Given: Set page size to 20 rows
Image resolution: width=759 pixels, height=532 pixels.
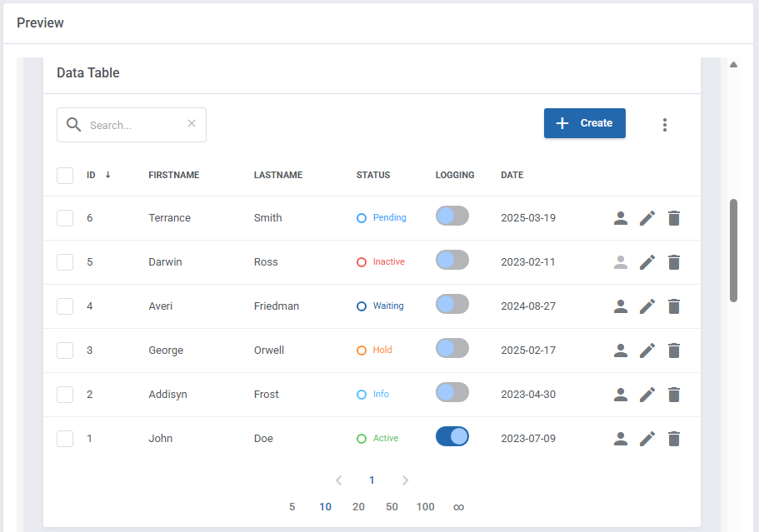Looking at the screenshot, I should [x=358, y=507].
